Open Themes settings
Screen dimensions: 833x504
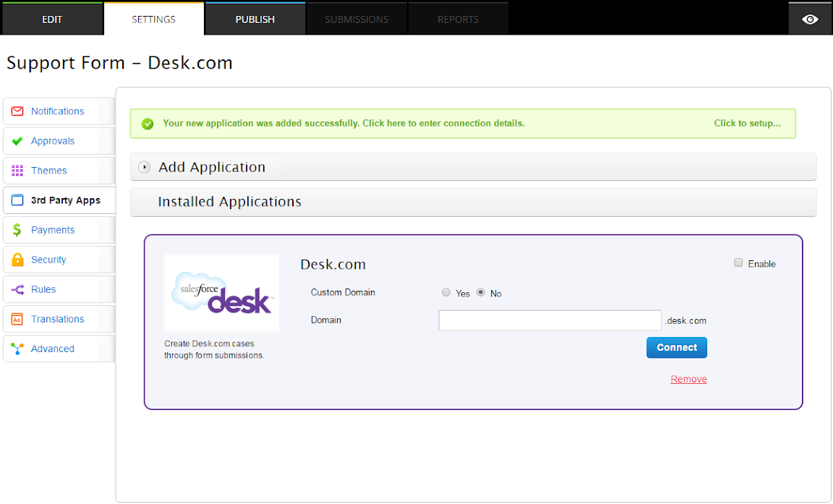click(59, 171)
